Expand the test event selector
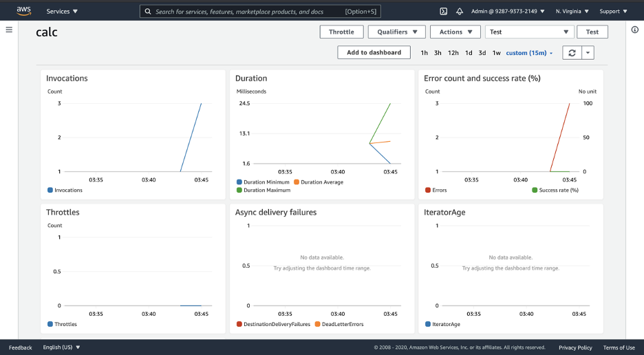 tap(529, 32)
